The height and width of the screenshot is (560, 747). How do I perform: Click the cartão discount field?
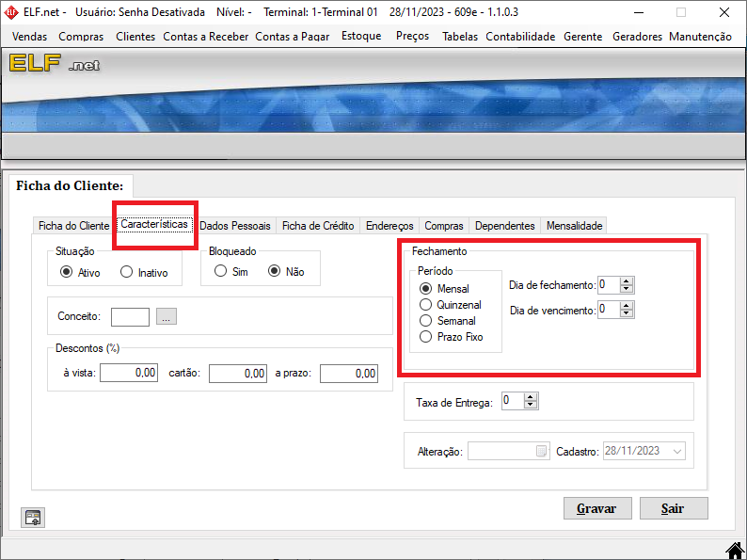pyautogui.click(x=238, y=373)
